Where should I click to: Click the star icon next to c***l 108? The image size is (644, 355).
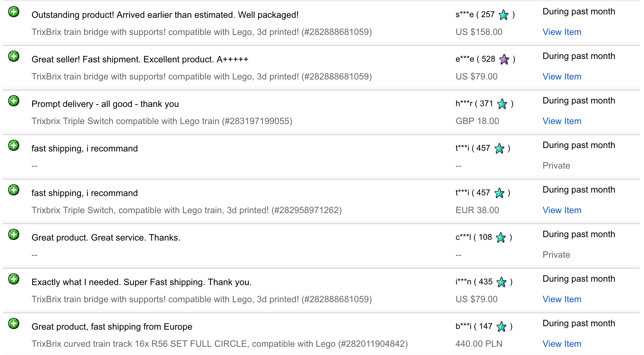(x=501, y=237)
